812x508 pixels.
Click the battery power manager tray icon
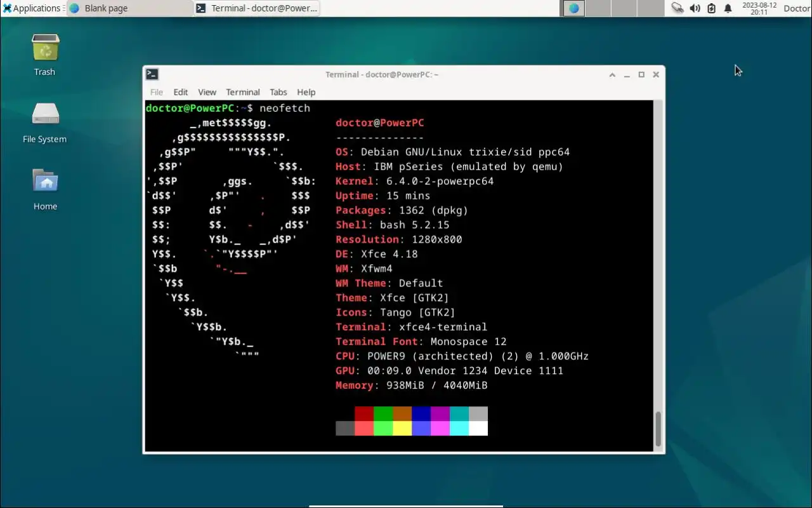tap(711, 8)
